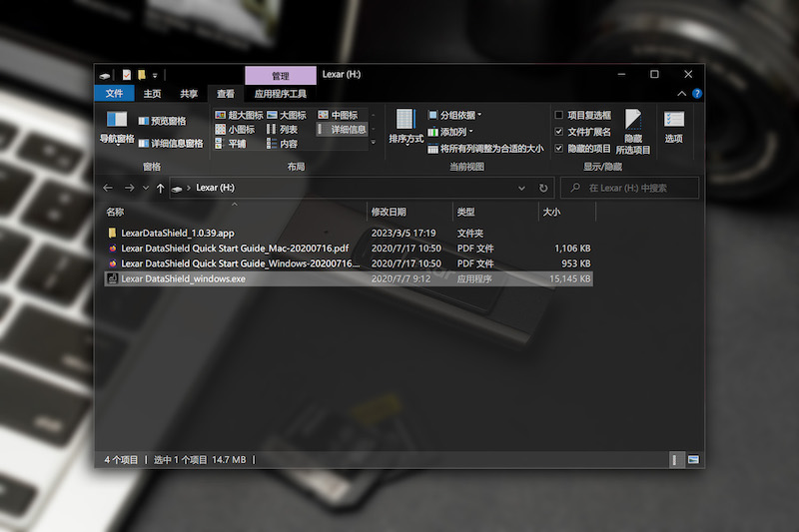Click the refresh icon beside address bar
The height and width of the screenshot is (532, 799).
pos(543,188)
